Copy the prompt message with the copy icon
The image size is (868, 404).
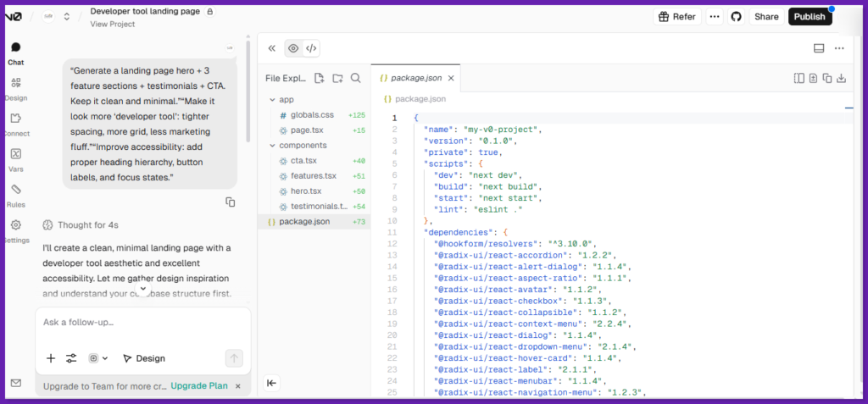(x=230, y=202)
